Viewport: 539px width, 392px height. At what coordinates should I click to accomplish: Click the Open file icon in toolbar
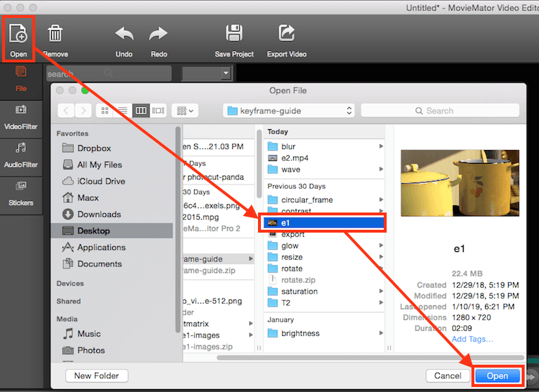[18, 34]
